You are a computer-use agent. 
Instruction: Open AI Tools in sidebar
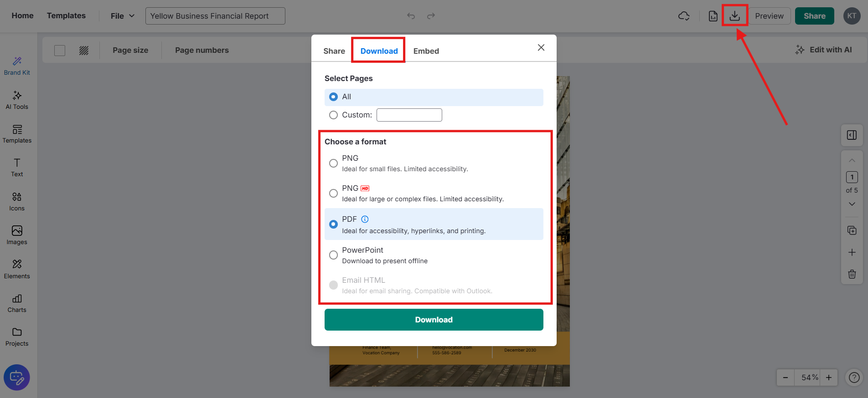(17, 100)
